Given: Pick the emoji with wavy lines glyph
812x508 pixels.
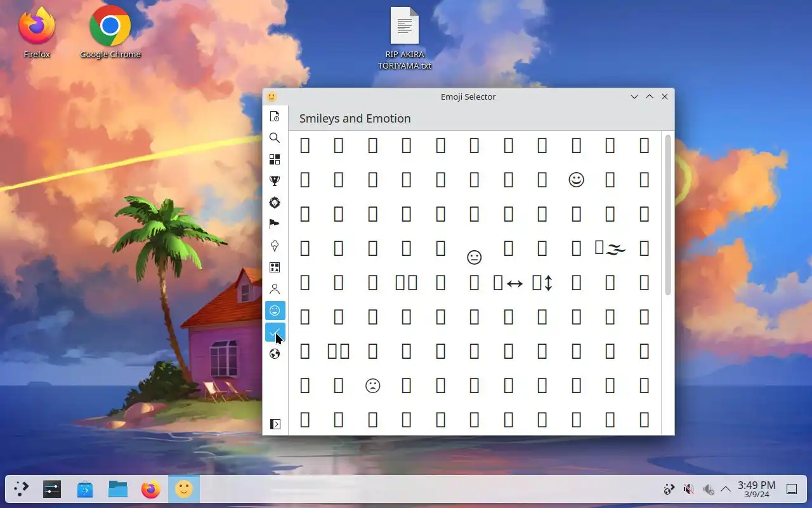Looking at the screenshot, I should 610,248.
